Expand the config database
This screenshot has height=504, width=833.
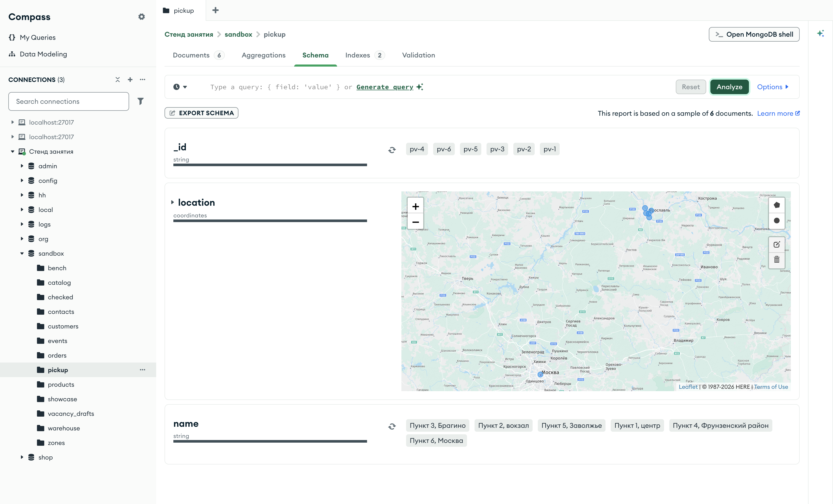tap(22, 180)
